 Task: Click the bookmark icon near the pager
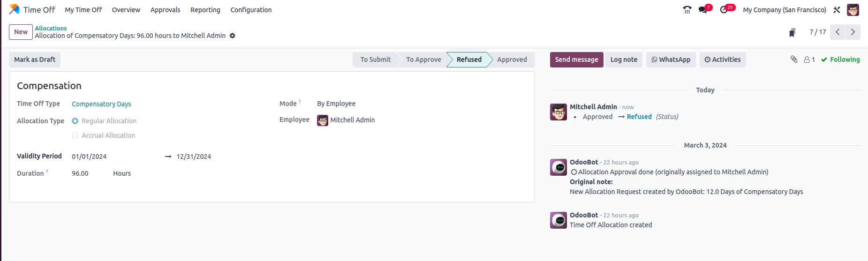tap(792, 32)
